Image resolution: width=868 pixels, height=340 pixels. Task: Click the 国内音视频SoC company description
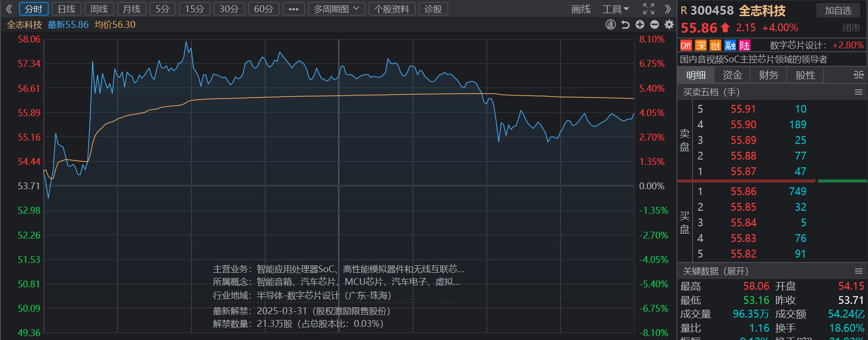click(753, 60)
